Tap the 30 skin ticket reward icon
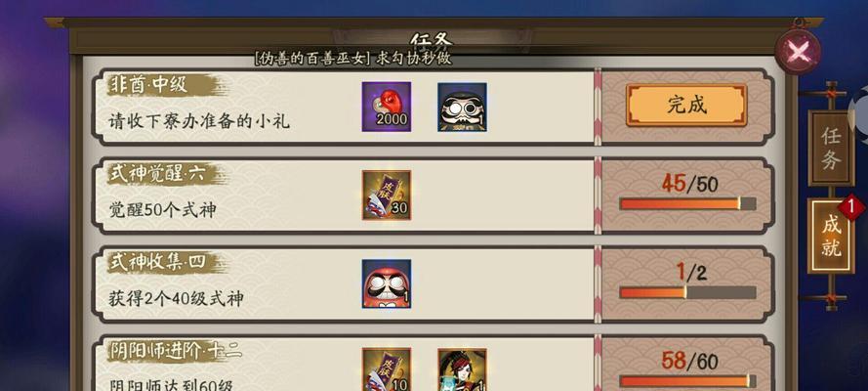 coord(387,195)
